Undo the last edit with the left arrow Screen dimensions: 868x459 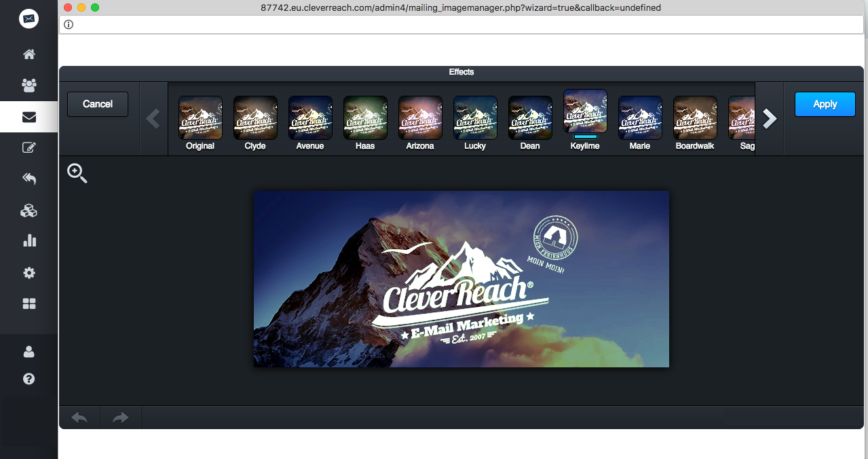coord(79,418)
